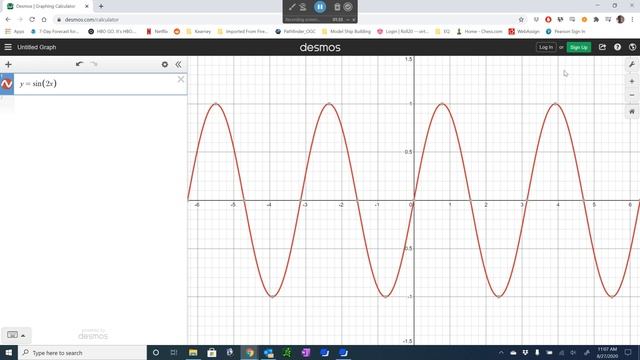The height and width of the screenshot is (360, 640).
Task: Open the Home - Chess.com bookmark
Action: 479,31
